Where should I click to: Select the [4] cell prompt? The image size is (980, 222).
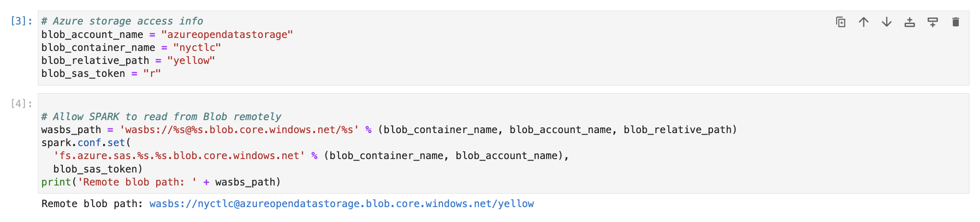22,104
